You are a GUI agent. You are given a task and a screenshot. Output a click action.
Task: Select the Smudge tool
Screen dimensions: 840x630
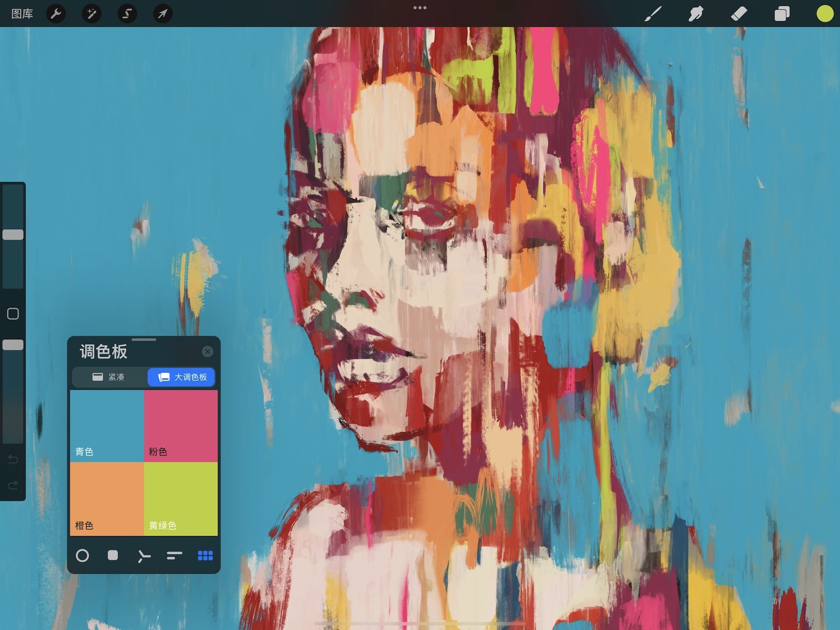tap(696, 14)
